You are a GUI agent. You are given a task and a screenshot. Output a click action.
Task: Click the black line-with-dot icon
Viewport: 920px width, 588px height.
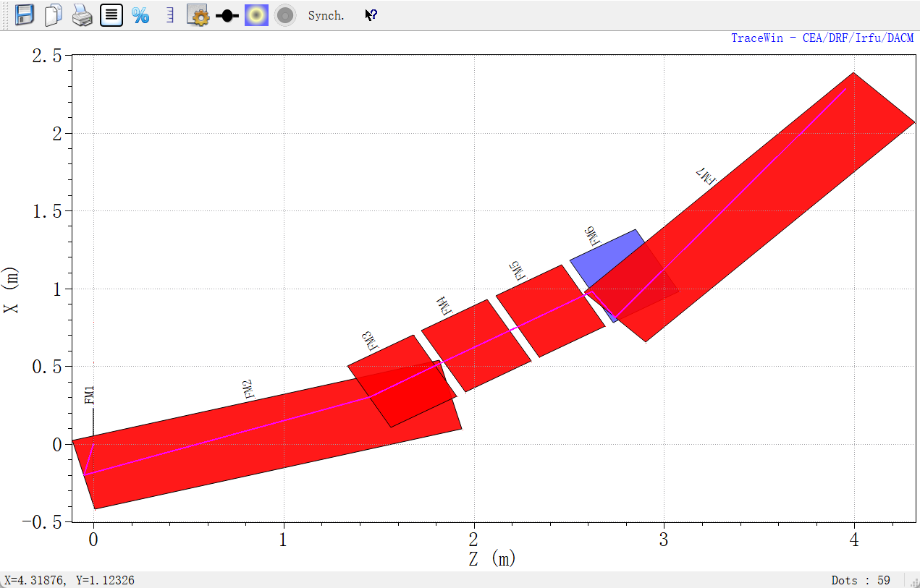227,16
